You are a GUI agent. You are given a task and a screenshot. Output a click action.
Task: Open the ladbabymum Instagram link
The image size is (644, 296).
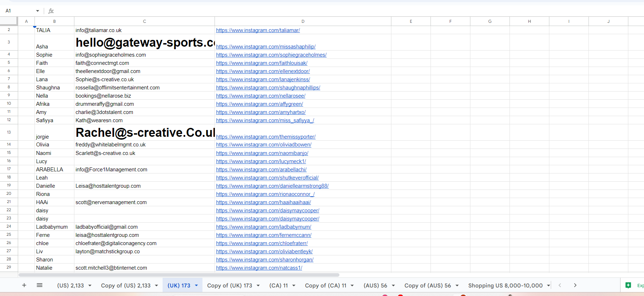coord(264,227)
